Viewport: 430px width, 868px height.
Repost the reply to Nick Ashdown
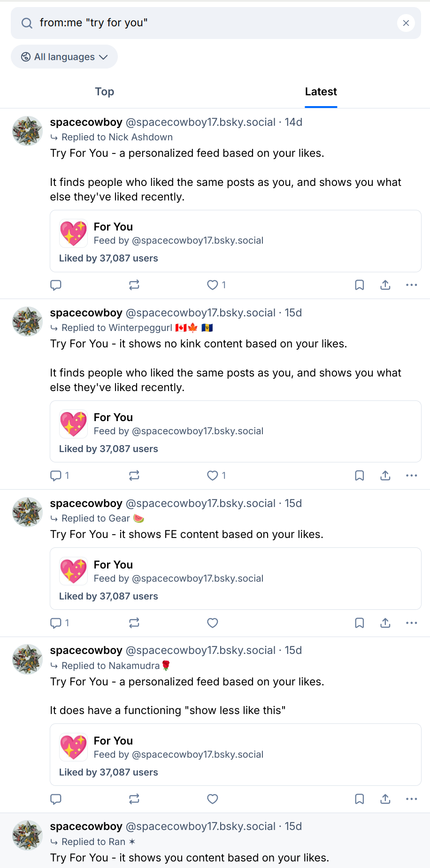tap(134, 285)
